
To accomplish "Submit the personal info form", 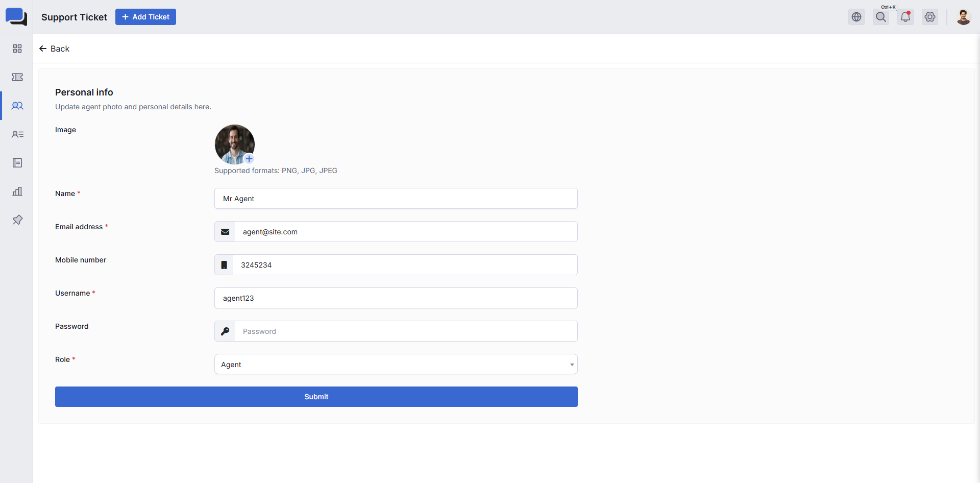I will tap(316, 397).
